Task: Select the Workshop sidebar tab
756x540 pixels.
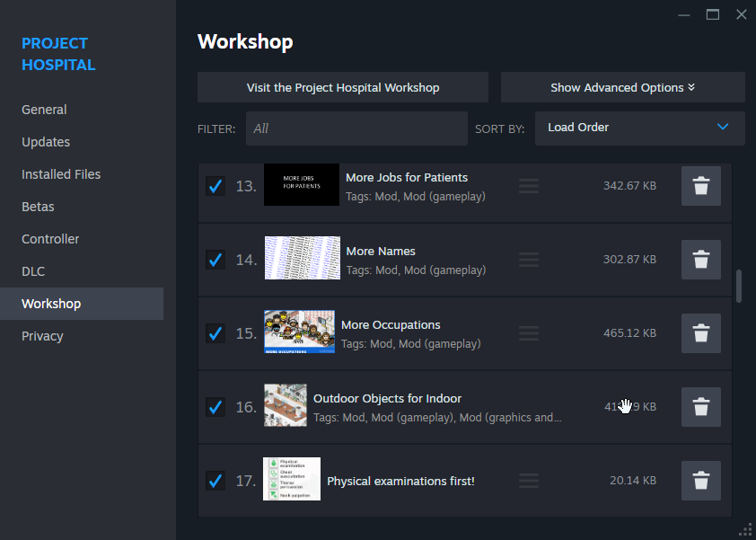Action: click(x=82, y=304)
